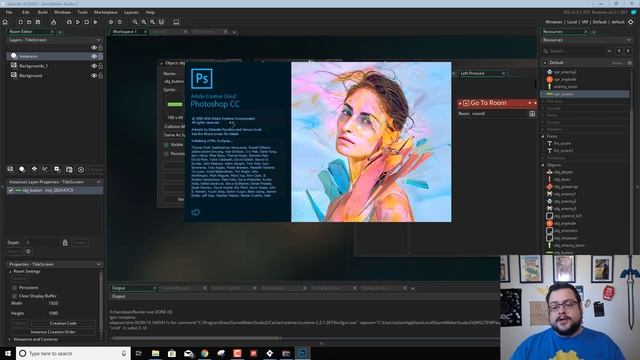Open File Explorer from the taskbar
Viewport: 640px width, 360px height.
click(156, 353)
